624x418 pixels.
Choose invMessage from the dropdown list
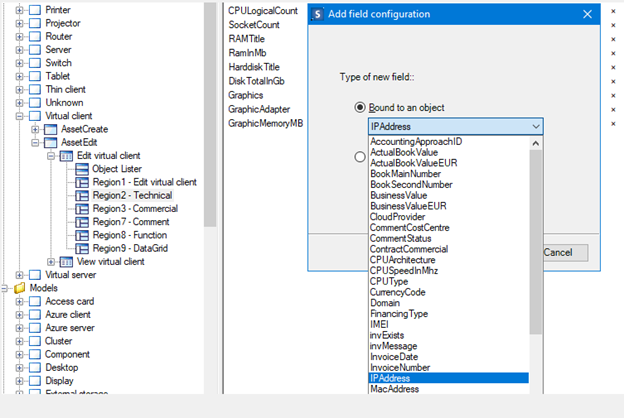[449, 346]
